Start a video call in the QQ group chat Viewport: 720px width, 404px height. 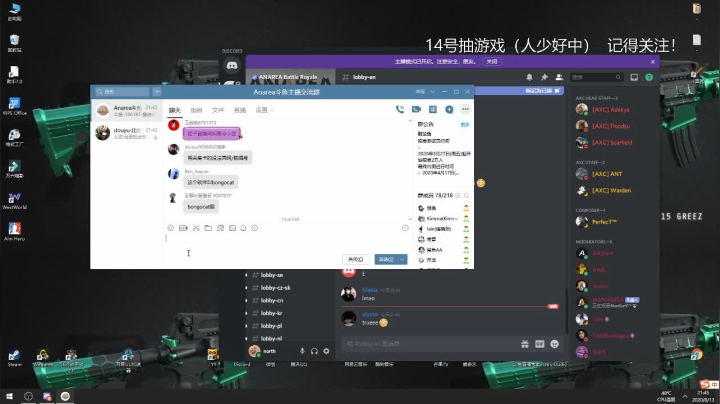pos(416,109)
